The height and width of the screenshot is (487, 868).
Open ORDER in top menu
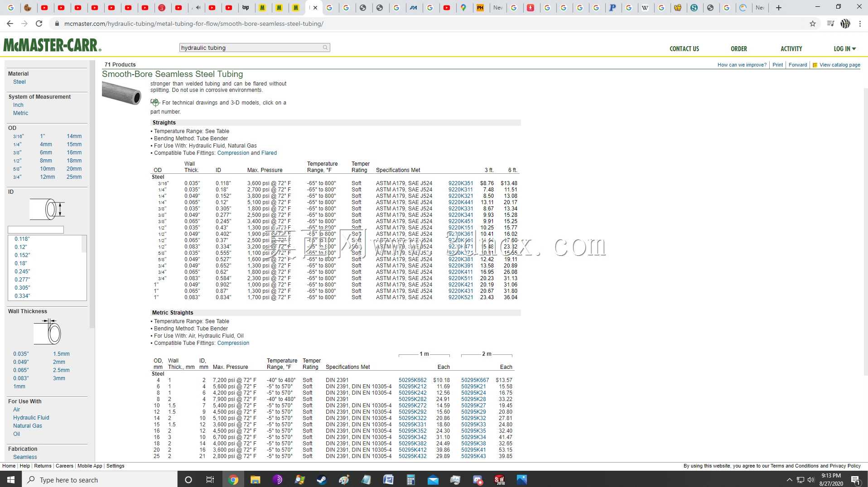[738, 48]
